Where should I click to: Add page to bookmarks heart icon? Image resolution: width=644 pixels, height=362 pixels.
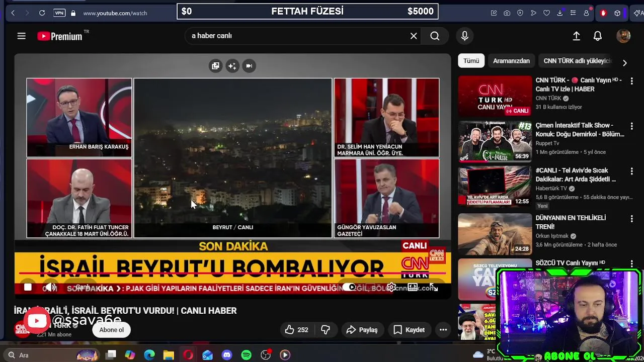[547, 13]
